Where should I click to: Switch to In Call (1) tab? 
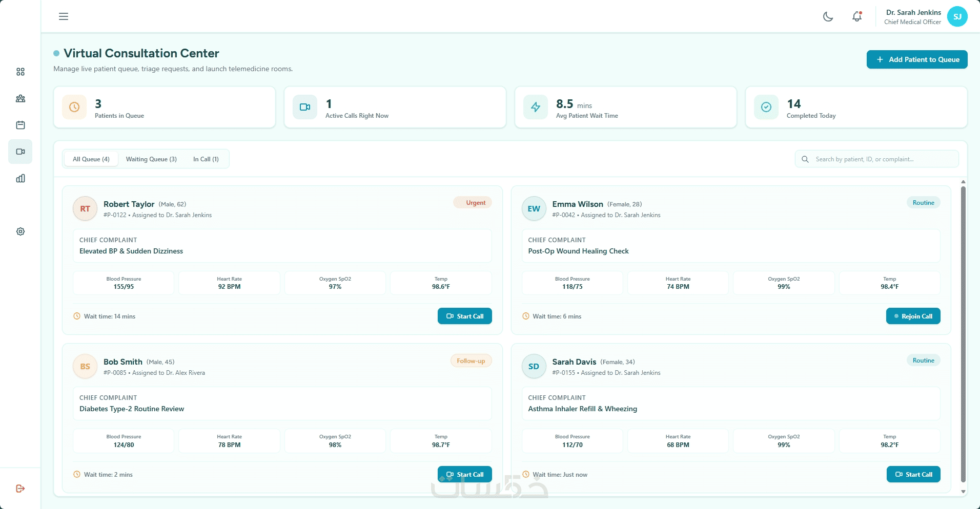pos(206,159)
